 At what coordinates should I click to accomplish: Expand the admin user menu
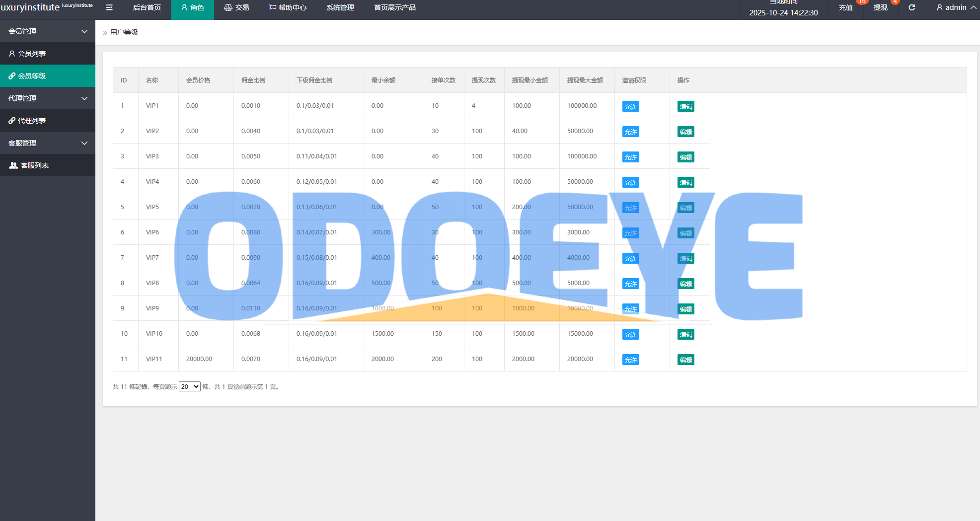coord(956,7)
